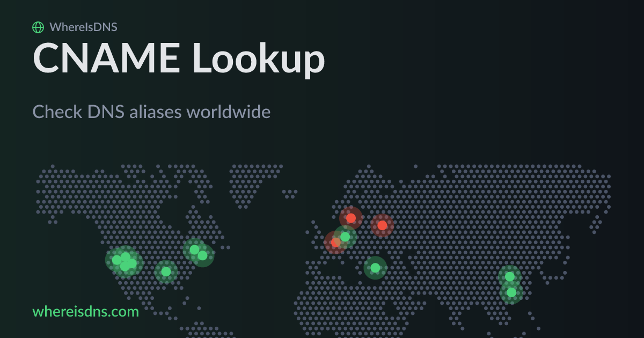Viewport: 644px width, 338px height.
Task: Click the WhereIsDNS brand name text
Action: tap(83, 27)
